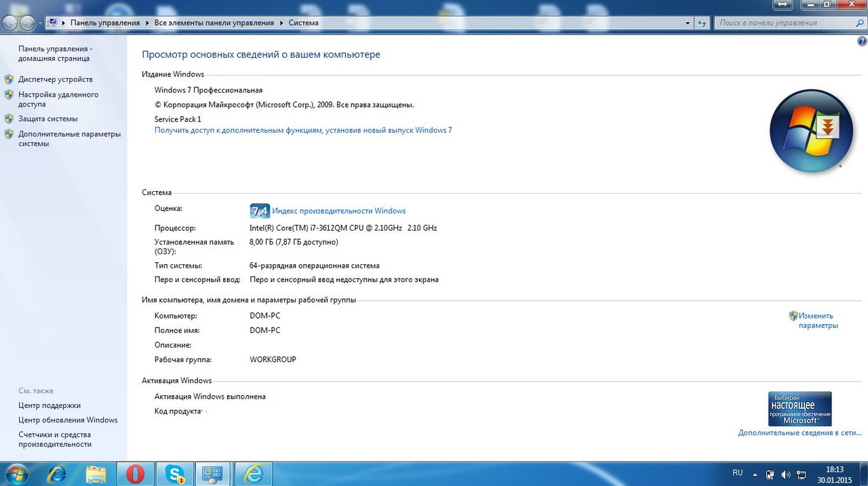The width and height of the screenshot is (868, 486).
Task: Click the link to get a newer Windows 7 edition
Action: pyautogui.click(x=303, y=130)
